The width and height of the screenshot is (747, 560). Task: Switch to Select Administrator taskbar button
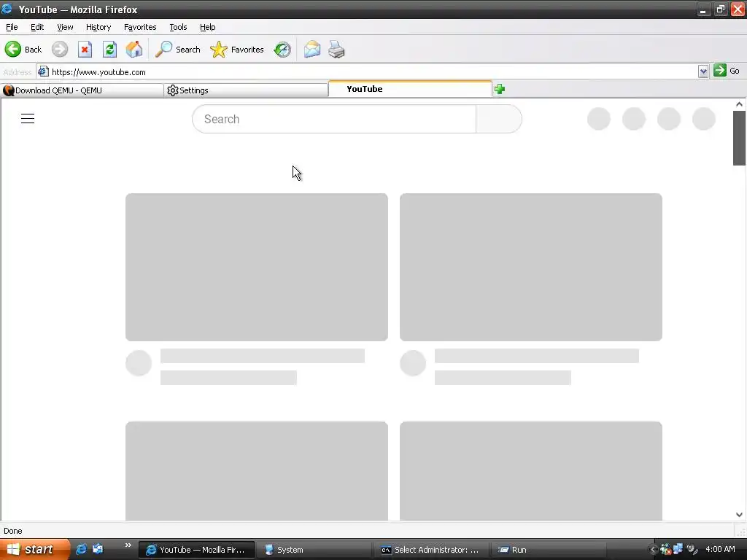click(x=432, y=550)
